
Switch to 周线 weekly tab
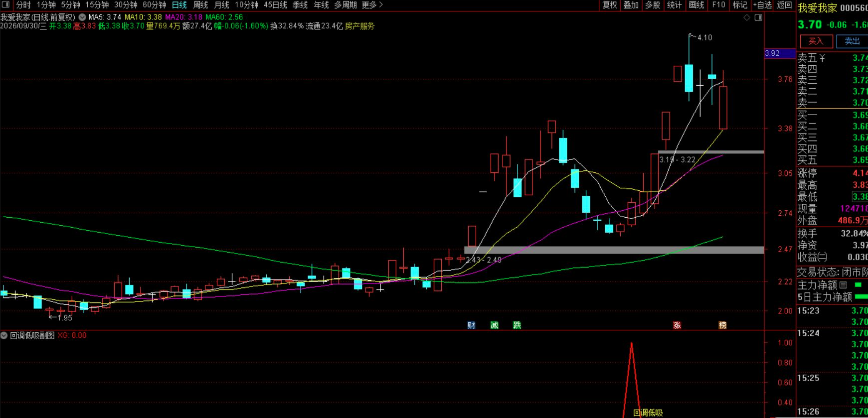click(x=200, y=5)
